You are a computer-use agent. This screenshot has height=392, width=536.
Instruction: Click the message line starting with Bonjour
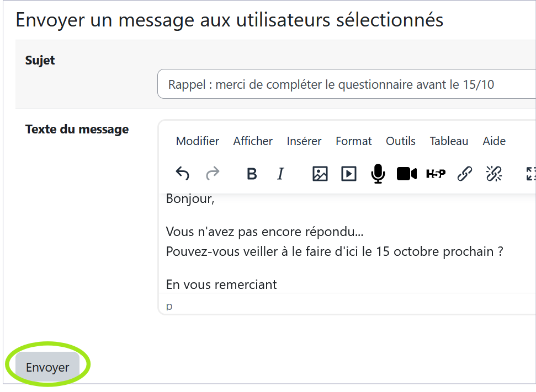(190, 199)
